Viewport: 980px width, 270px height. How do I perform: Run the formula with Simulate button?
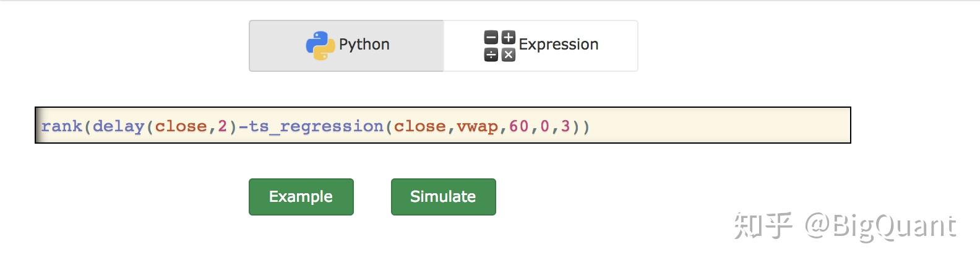[x=443, y=197]
